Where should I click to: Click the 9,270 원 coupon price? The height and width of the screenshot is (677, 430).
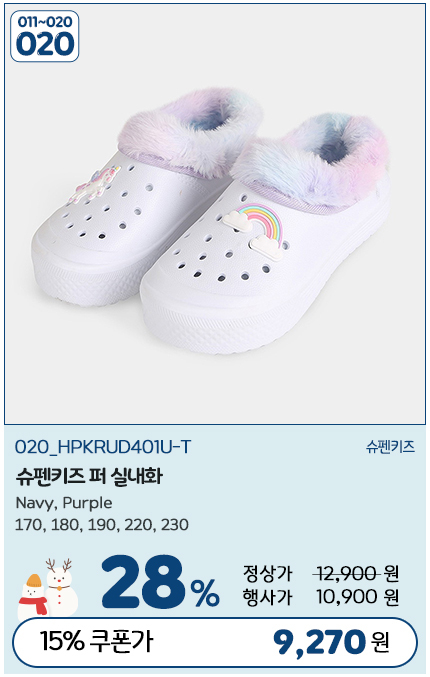click(x=331, y=642)
